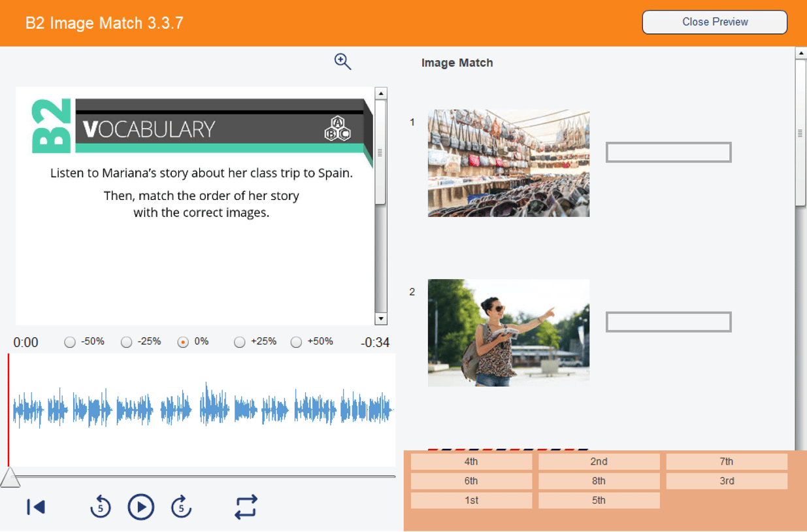The height and width of the screenshot is (532, 807).
Task: Click the restart-to-beginning icon
Action: (36, 507)
